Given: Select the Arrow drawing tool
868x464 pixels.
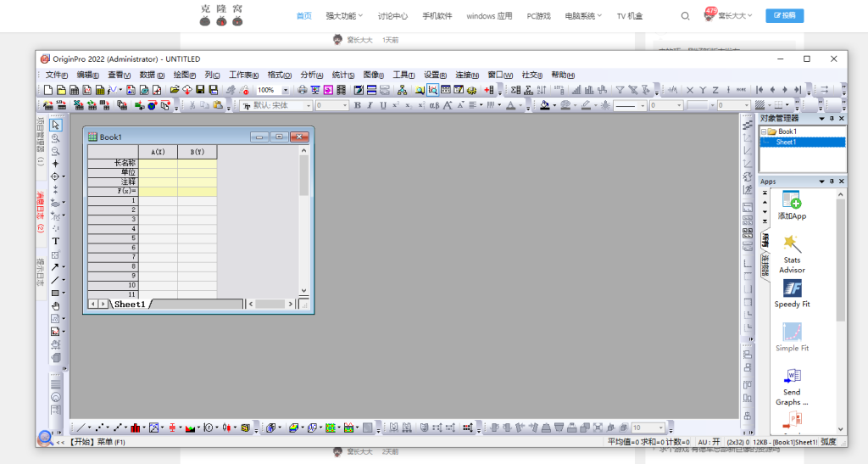Looking at the screenshot, I should tap(55, 267).
